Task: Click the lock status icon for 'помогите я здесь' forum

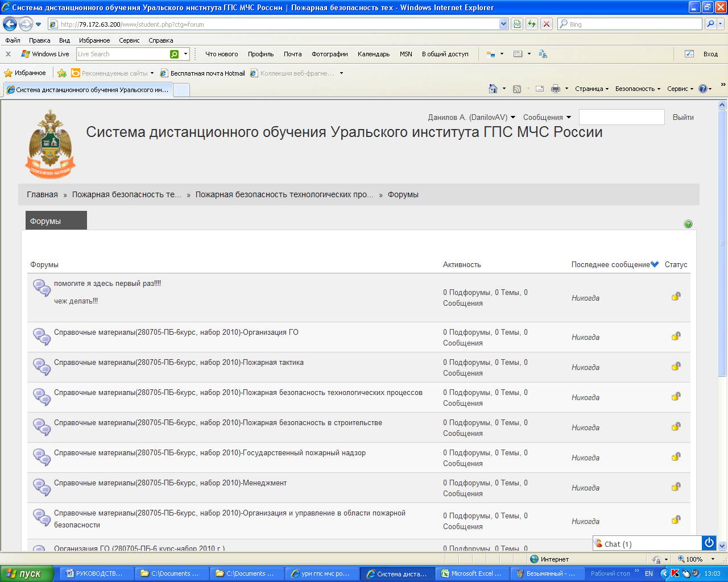Action: pos(676,296)
